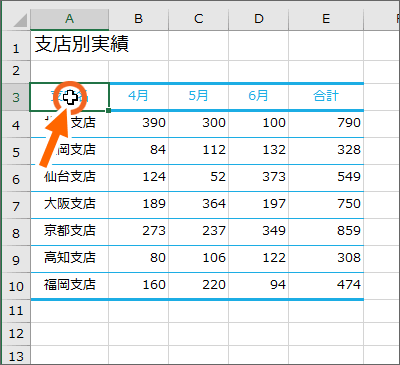Image resolution: width=400 pixels, height=365 pixels.
Task: Select row 1 header
Action: click(16, 46)
